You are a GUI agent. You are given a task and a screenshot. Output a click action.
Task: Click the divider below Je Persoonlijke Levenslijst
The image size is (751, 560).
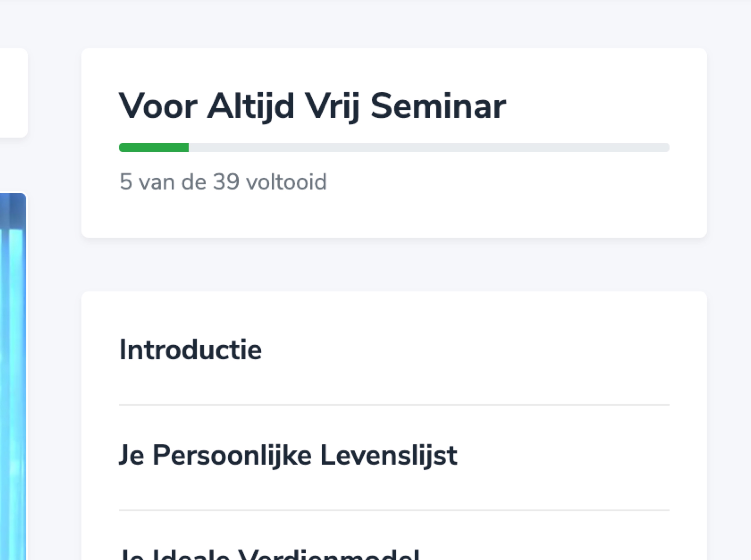(x=394, y=510)
